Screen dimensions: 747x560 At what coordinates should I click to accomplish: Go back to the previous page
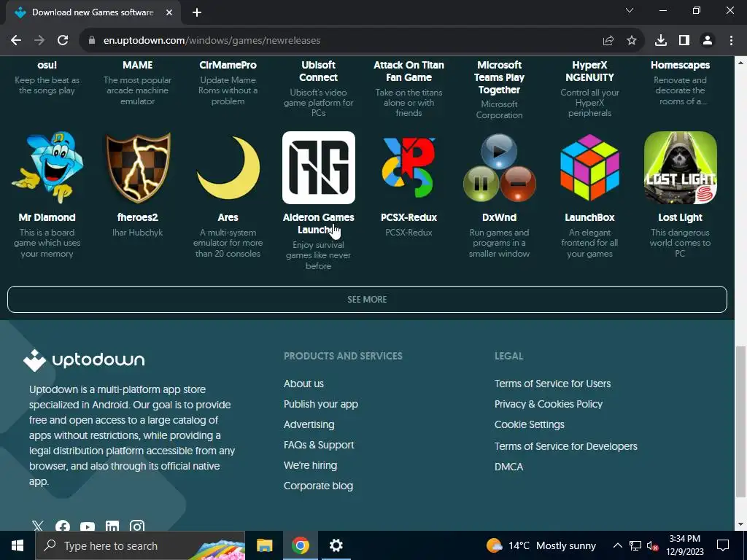16,41
